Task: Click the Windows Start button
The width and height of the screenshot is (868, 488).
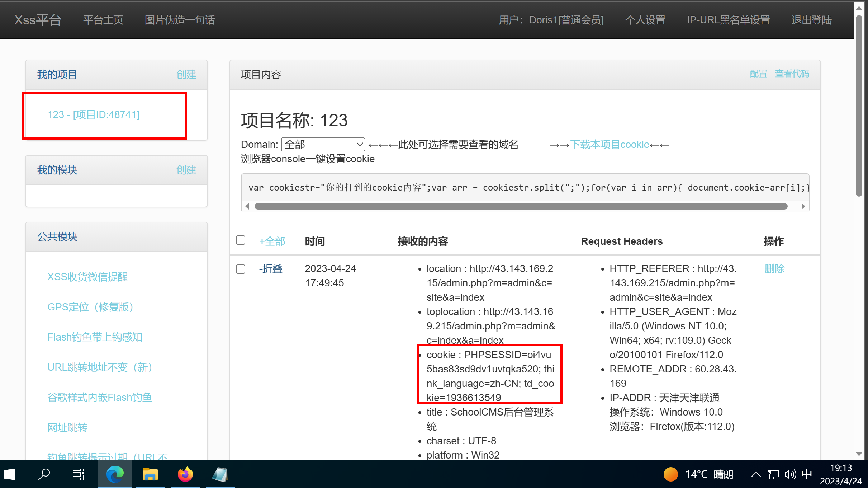Action: (9, 474)
